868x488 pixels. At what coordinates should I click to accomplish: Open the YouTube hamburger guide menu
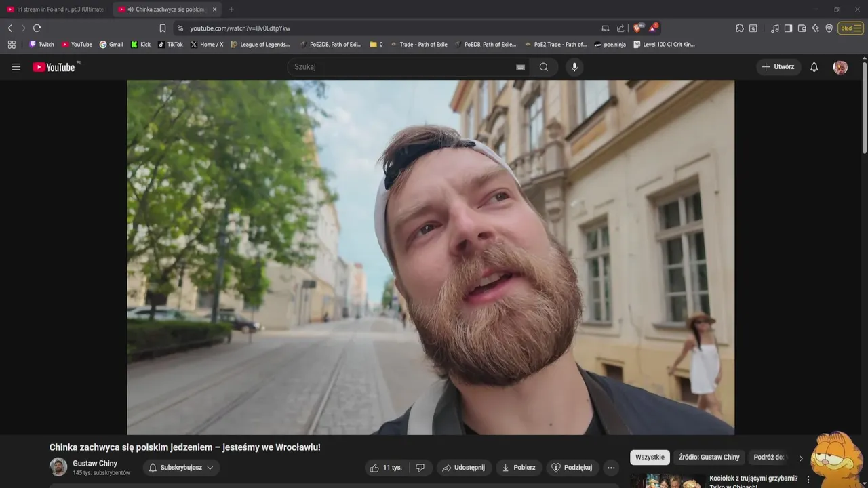(16, 67)
